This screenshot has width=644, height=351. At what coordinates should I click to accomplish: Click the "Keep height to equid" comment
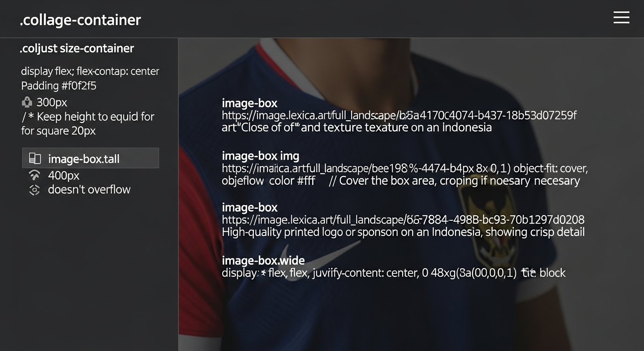point(88,117)
